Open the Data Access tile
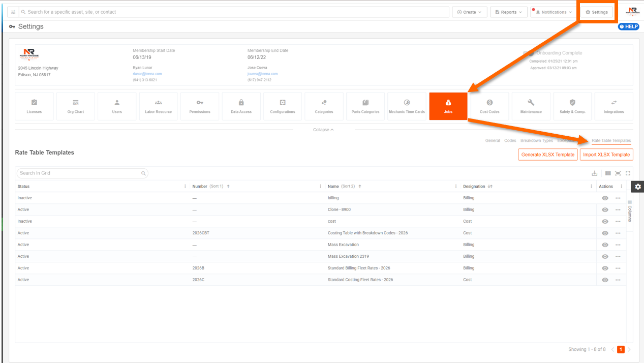The height and width of the screenshot is (363, 644). pos(241,106)
